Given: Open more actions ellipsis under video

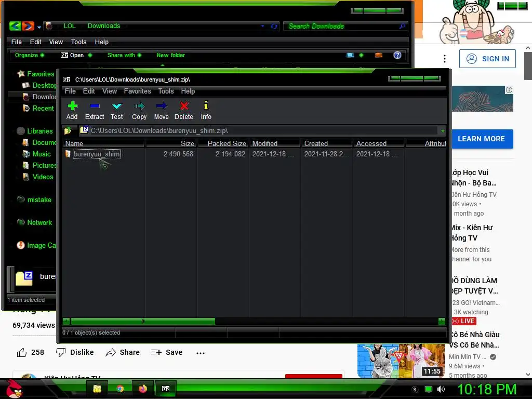Looking at the screenshot, I should tap(201, 353).
